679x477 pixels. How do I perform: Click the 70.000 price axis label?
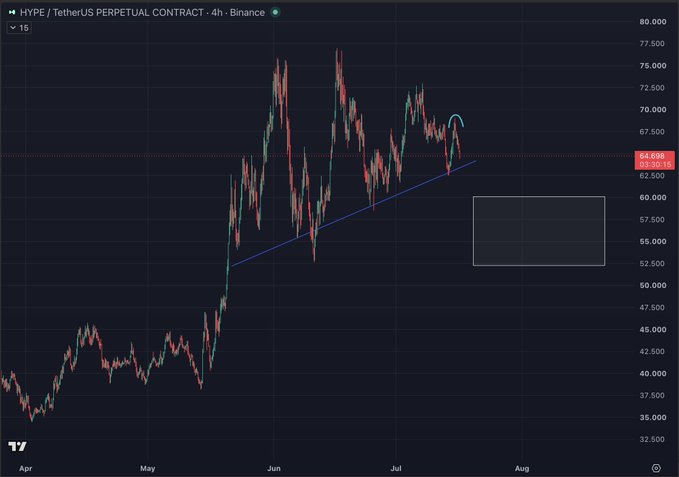[x=653, y=110]
